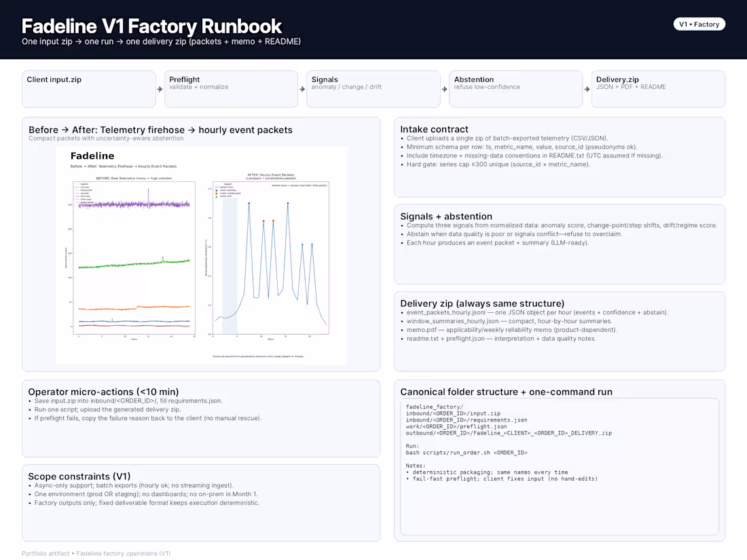Open the Intake contract panel

tap(559, 156)
